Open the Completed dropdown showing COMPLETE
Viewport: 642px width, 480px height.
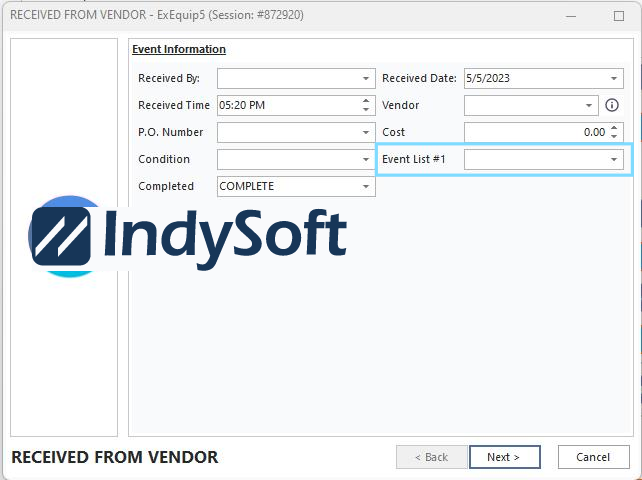(x=366, y=186)
